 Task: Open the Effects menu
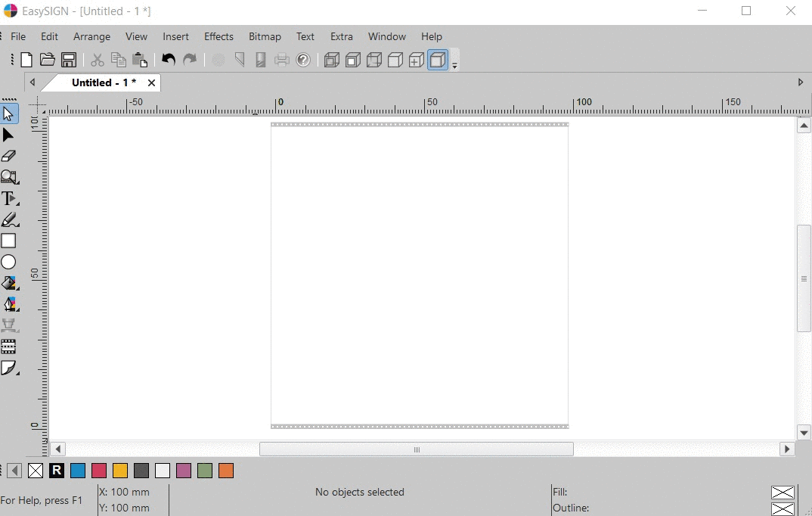point(218,37)
